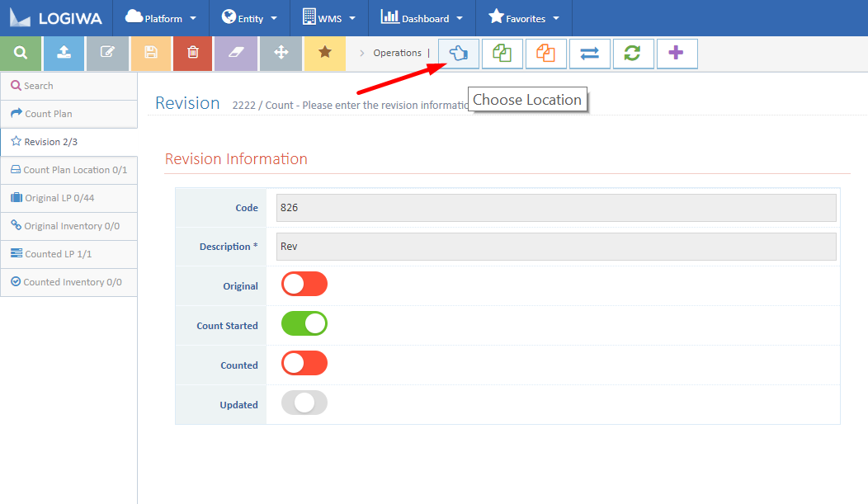Click the upload icon in the toolbar
The image size is (868, 504).
click(x=64, y=53)
